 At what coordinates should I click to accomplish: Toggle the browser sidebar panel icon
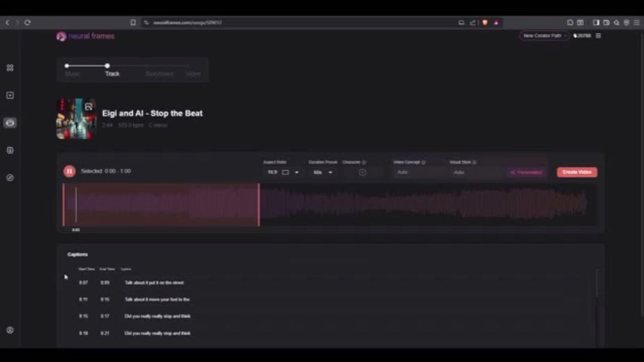[x=596, y=22]
